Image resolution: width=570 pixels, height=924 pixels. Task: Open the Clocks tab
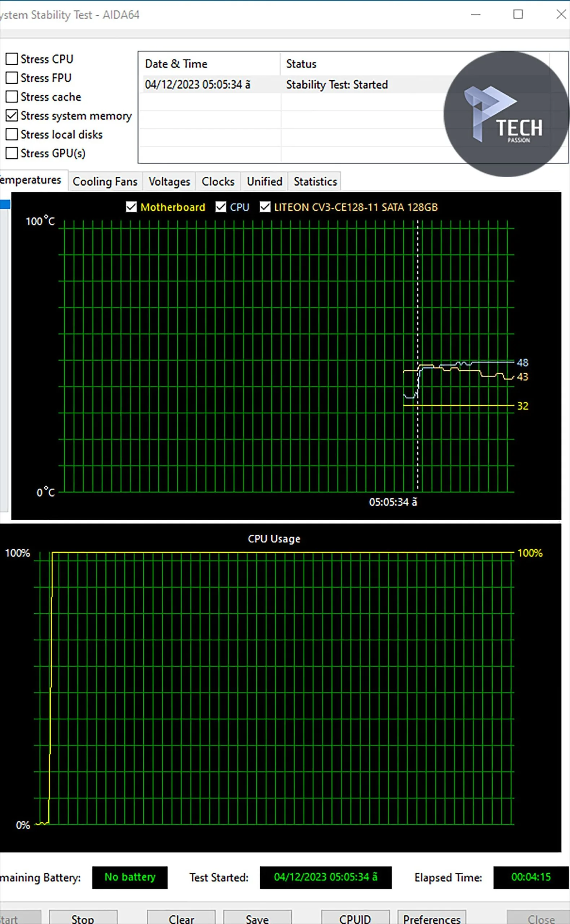[x=218, y=181]
